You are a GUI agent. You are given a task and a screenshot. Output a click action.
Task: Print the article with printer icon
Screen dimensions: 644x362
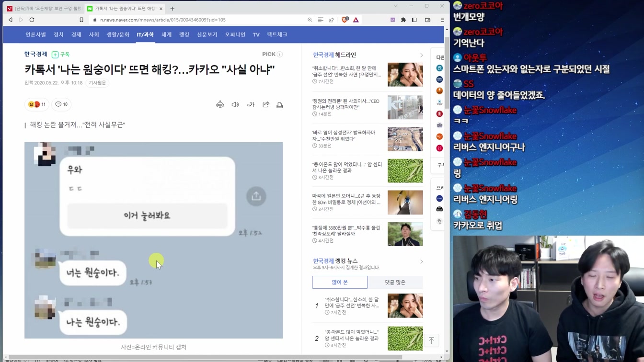[280, 104]
